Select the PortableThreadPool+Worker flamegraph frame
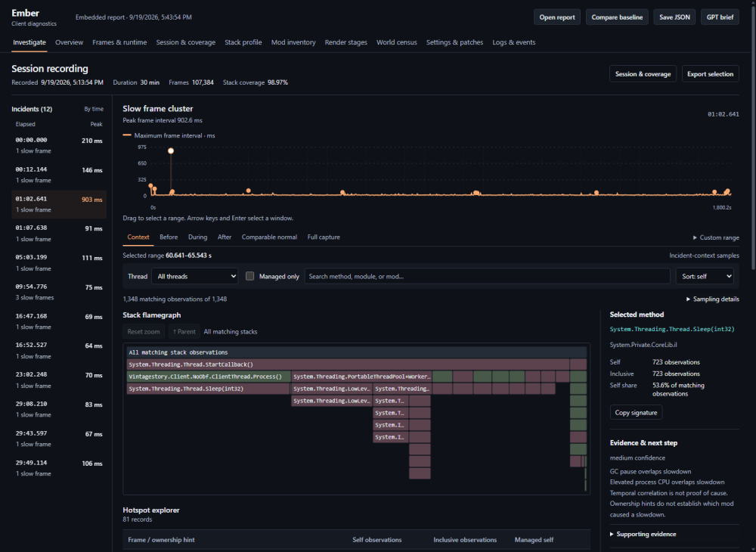 click(x=361, y=377)
